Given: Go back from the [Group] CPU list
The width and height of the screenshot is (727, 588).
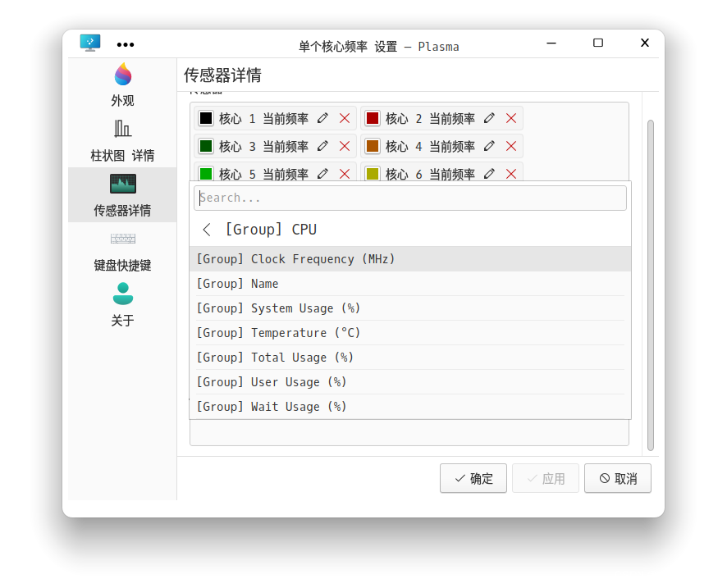Looking at the screenshot, I should 207,230.
